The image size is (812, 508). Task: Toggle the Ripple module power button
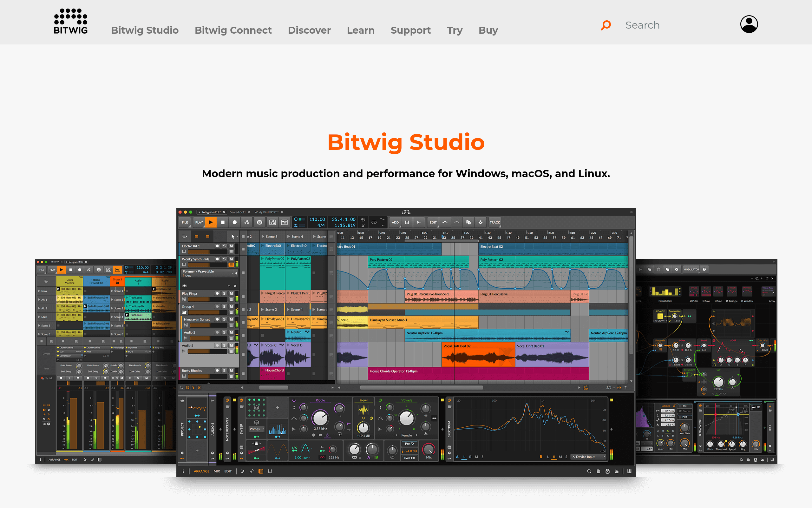(x=294, y=400)
